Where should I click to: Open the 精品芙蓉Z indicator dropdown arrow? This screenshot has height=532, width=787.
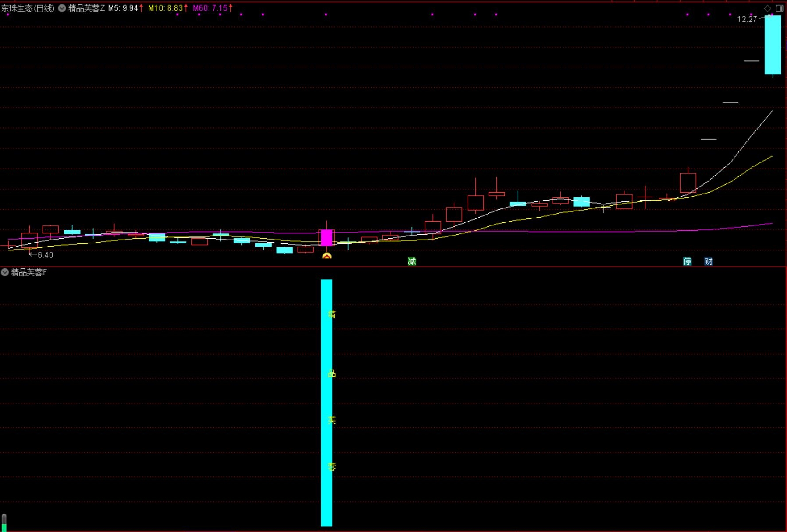[x=62, y=8]
